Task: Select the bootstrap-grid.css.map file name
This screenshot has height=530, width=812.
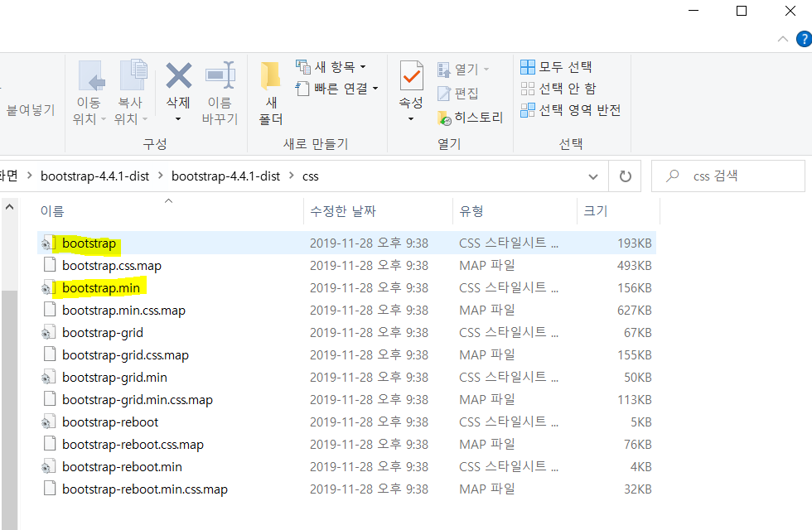Action: coord(125,355)
